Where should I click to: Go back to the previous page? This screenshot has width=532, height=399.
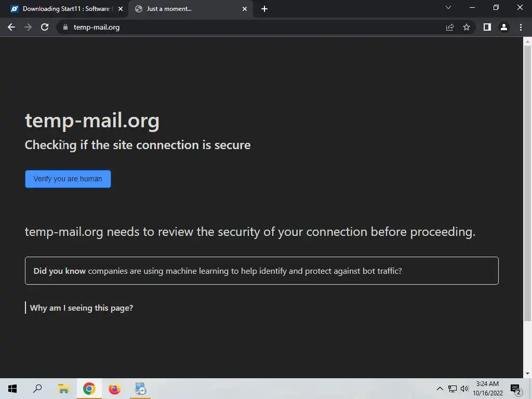coord(11,27)
